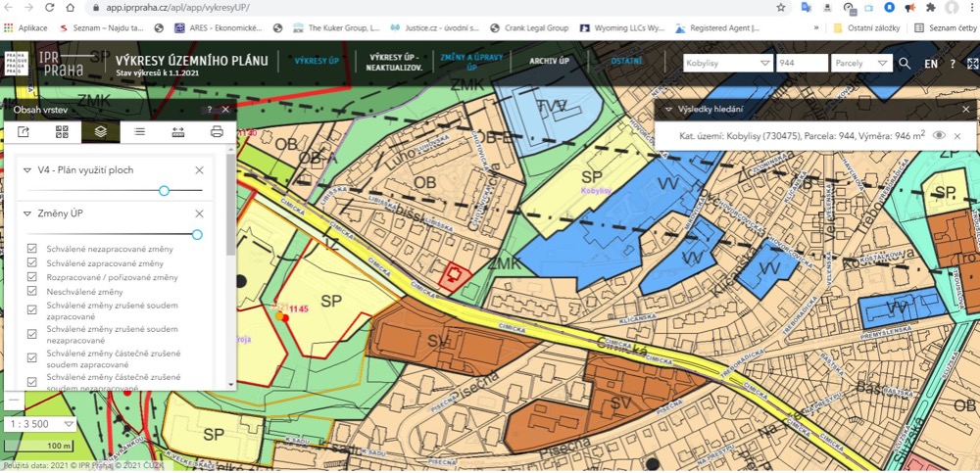Click help question mark in Obsah vrstev panel

210,110
